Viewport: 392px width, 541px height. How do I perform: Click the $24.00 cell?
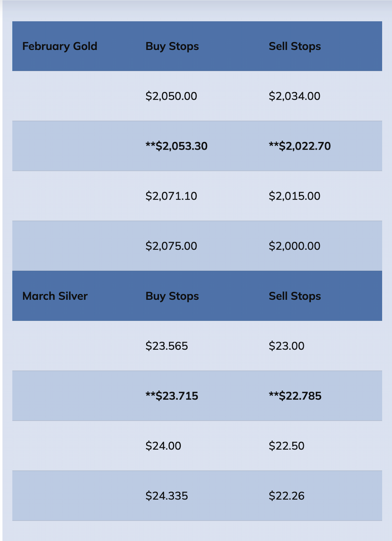pyautogui.click(x=163, y=446)
